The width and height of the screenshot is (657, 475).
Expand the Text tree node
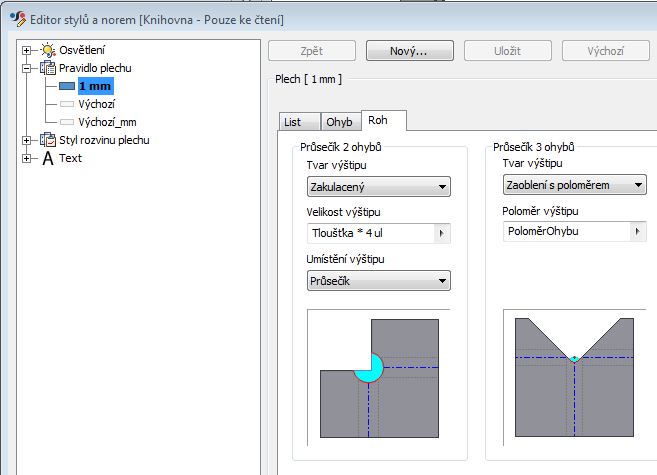27,158
